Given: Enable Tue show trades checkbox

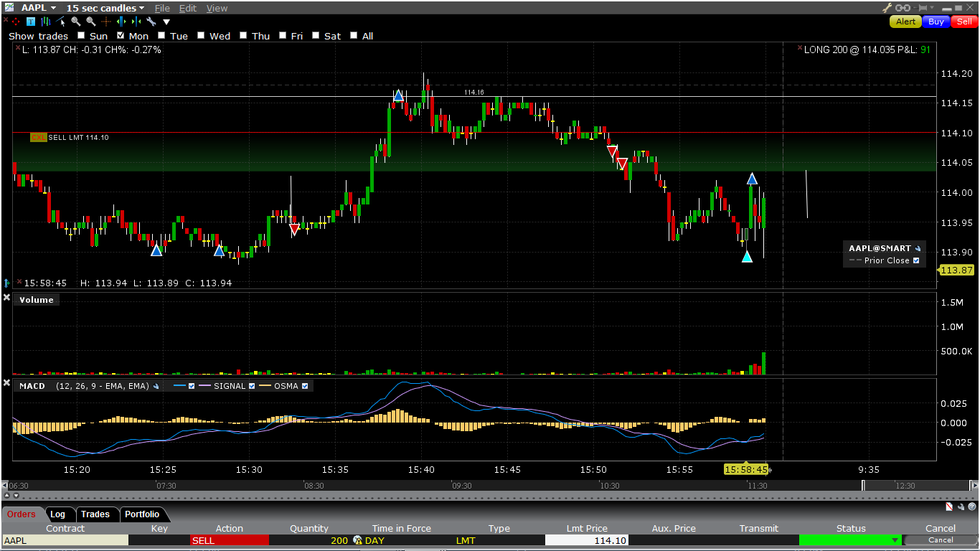Looking at the screenshot, I should tap(161, 35).
